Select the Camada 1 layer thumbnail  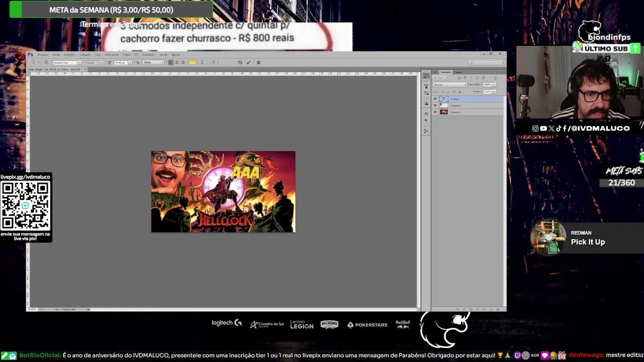[x=444, y=112]
